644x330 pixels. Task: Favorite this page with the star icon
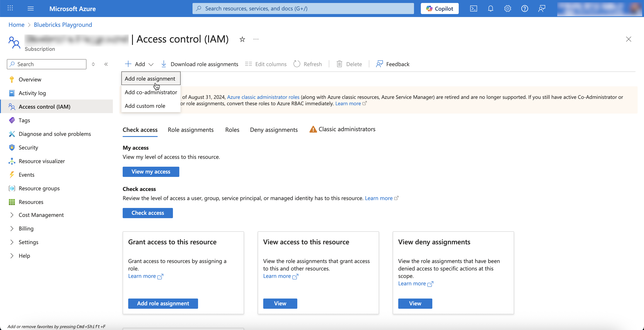(x=242, y=39)
